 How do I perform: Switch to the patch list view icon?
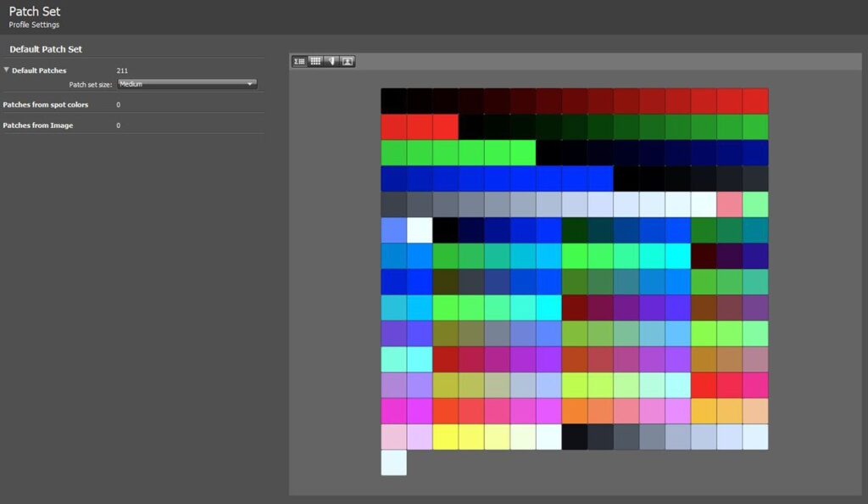click(299, 61)
